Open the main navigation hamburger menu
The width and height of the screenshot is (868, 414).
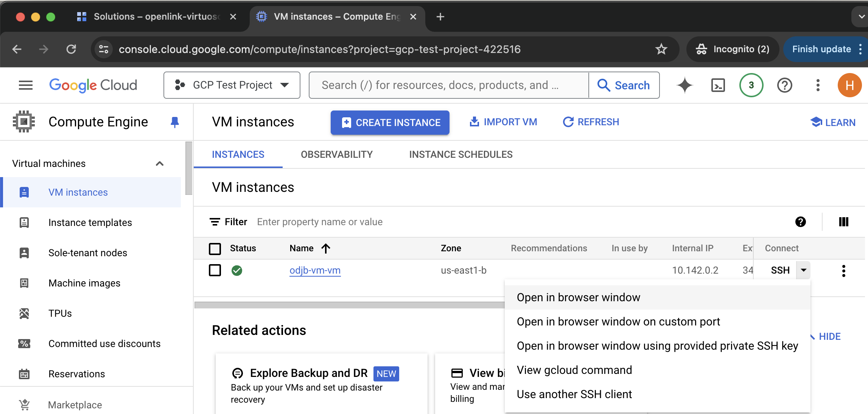tap(26, 85)
